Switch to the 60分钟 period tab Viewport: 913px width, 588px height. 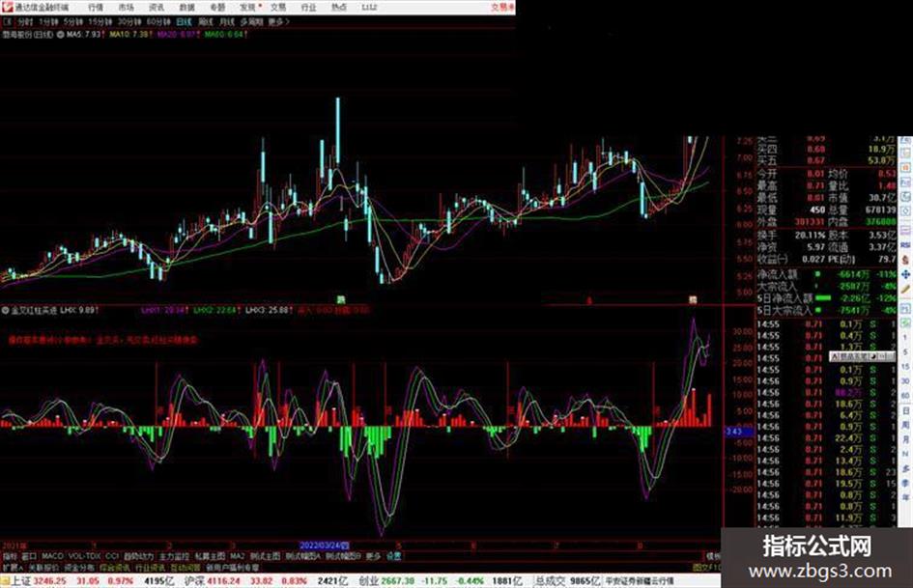pos(158,22)
